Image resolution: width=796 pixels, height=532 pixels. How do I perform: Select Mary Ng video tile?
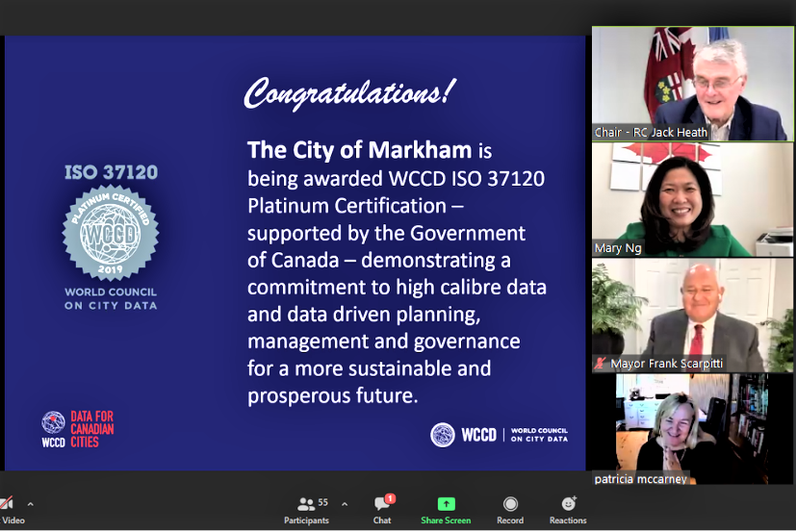[692, 199]
